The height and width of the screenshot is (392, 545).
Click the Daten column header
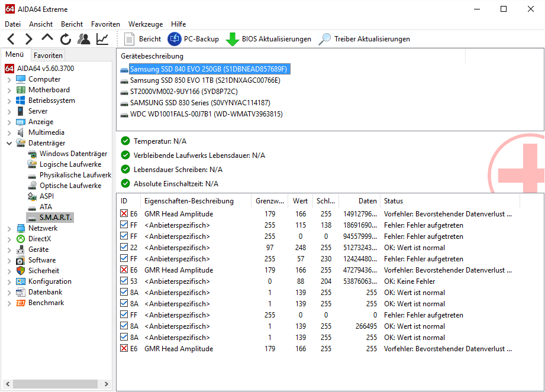(x=359, y=201)
